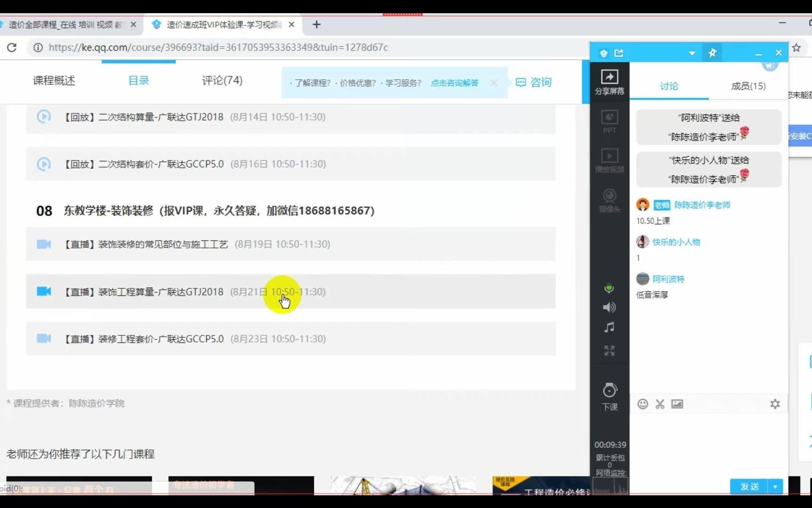This screenshot has width=812, height=508.
Task: Open a new browser tab with plus
Action: point(316,24)
